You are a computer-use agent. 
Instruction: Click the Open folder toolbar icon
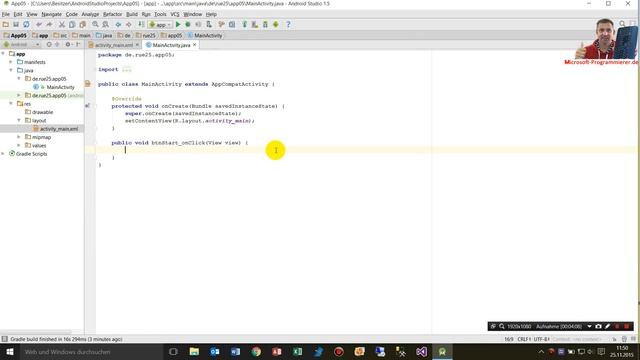[6, 24]
